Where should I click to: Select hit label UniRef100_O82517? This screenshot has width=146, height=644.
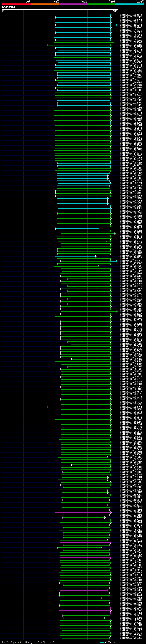[131, 314]
